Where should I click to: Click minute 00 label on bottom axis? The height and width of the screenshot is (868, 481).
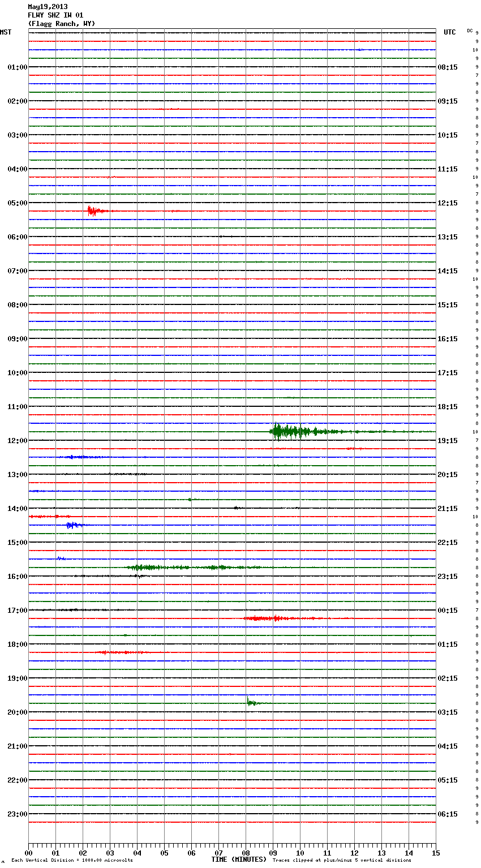click(28, 853)
